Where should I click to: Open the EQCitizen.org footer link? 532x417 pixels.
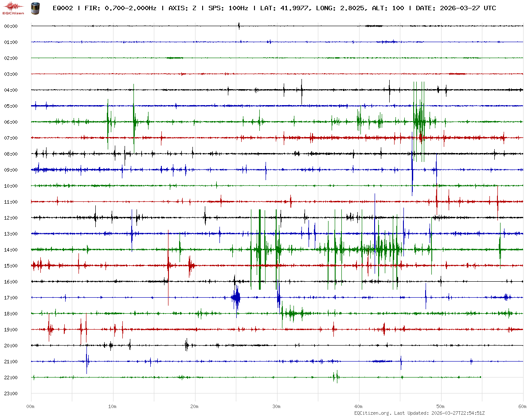coord(372,413)
